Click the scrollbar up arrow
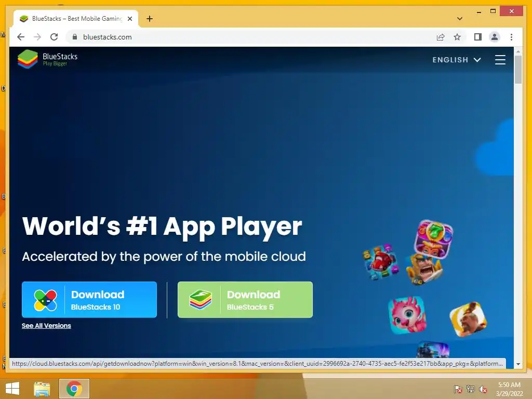The height and width of the screenshot is (399, 532). [x=518, y=51]
